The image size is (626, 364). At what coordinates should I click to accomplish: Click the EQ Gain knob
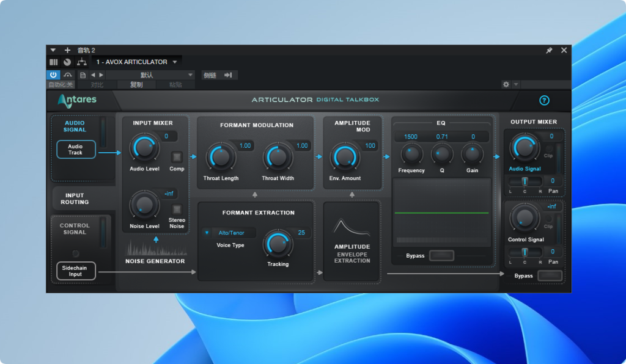(473, 154)
